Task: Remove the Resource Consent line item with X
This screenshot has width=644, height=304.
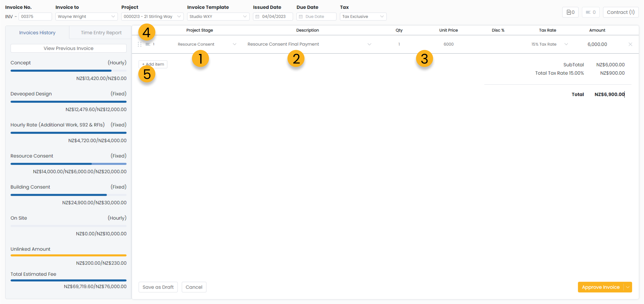Action: (x=630, y=44)
